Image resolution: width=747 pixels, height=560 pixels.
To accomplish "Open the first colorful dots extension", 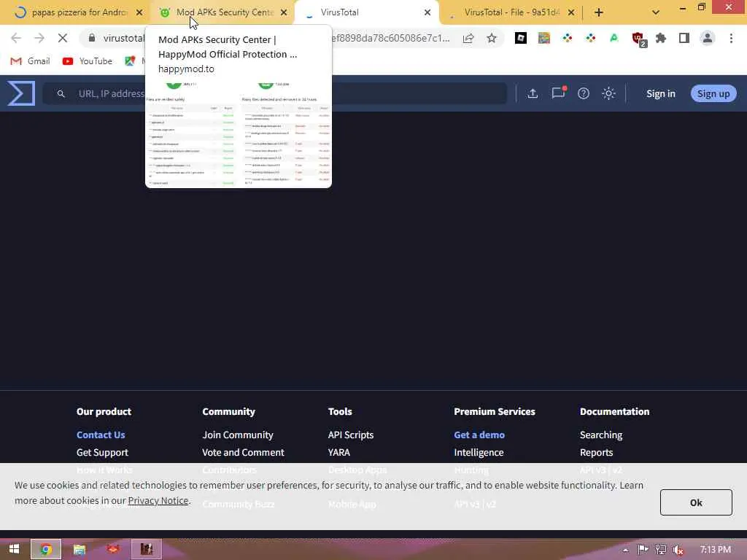I will coord(568,38).
